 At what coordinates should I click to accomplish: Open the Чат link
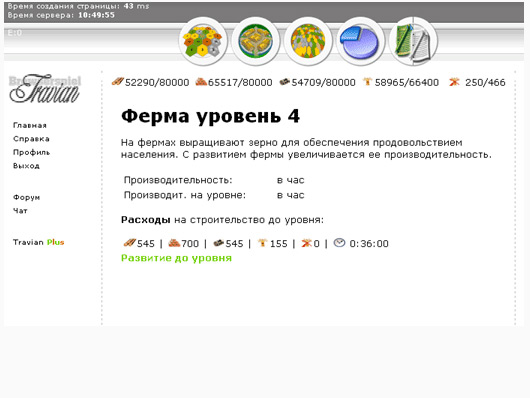pyautogui.click(x=20, y=211)
